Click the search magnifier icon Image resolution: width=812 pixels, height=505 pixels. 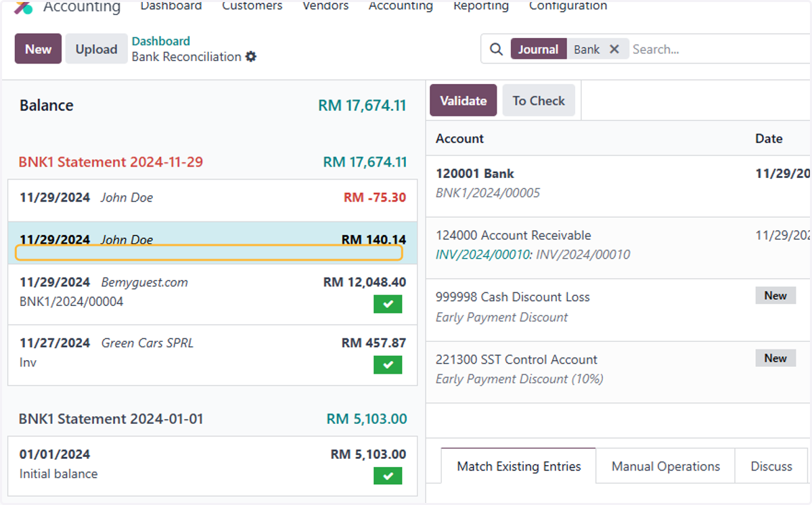click(x=496, y=49)
